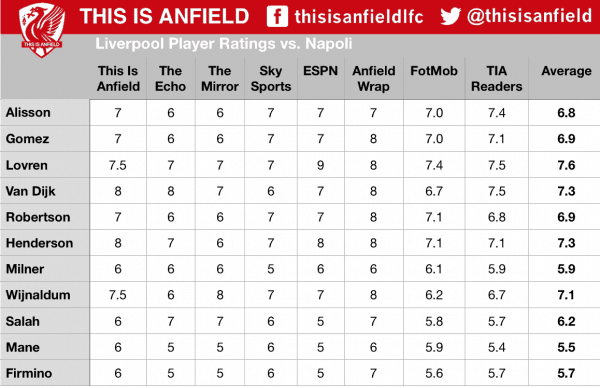Image resolution: width=600 pixels, height=388 pixels.
Task: Click the Facebook icon in the header
Action: [x=277, y=16]
